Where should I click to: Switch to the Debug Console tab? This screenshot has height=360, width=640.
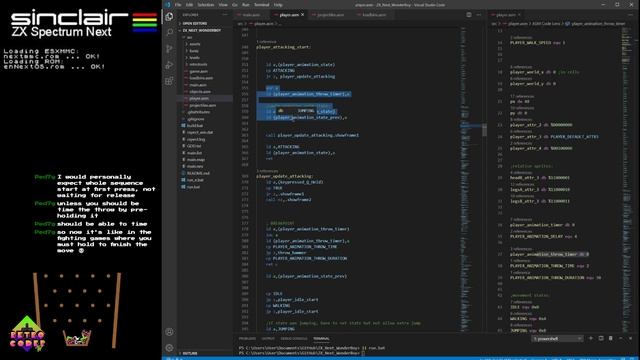294,338
